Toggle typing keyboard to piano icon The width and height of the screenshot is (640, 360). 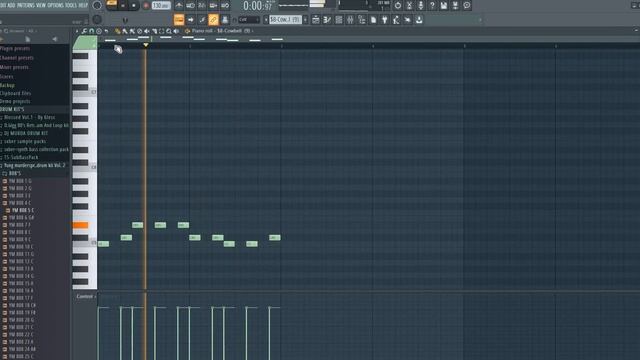pyautogui.click(x=179, y=20)
